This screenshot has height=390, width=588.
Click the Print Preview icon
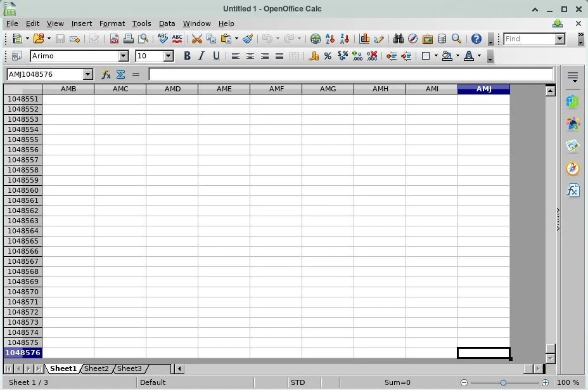[x=144, y=39]
